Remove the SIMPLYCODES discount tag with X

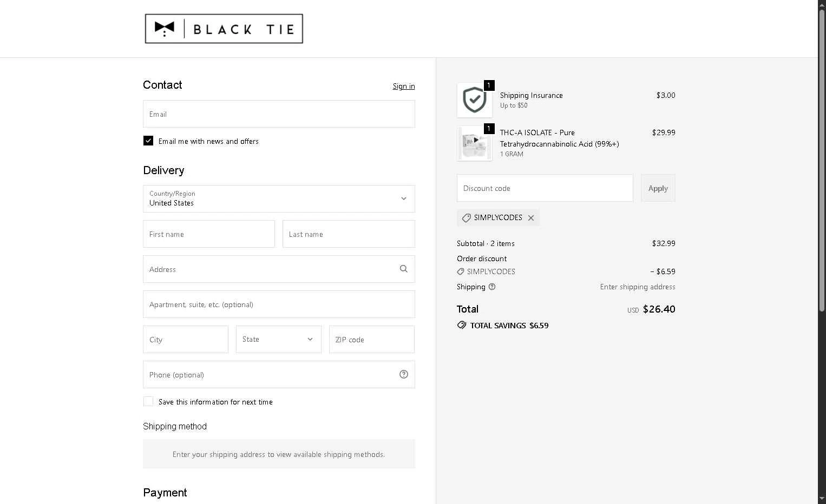click(531, 218)
